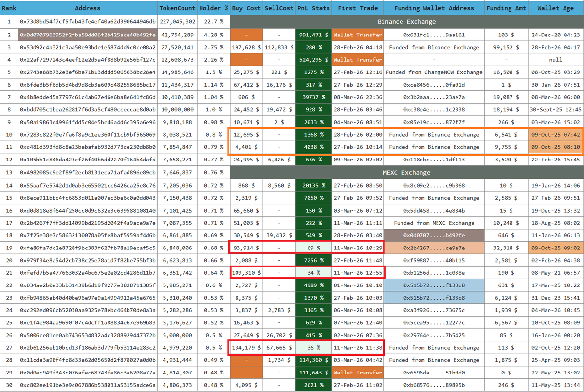Select the Binance Exchange label cell

[406, 22]
